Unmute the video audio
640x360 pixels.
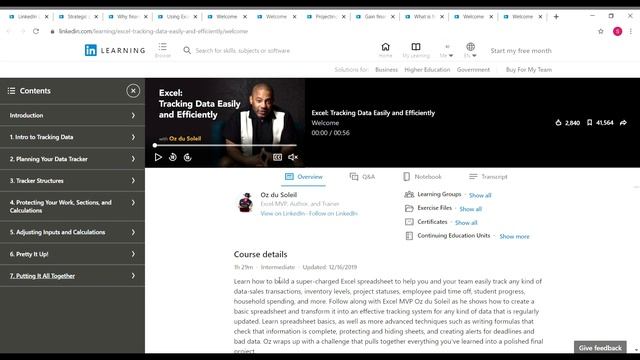(x=293, y=157)
